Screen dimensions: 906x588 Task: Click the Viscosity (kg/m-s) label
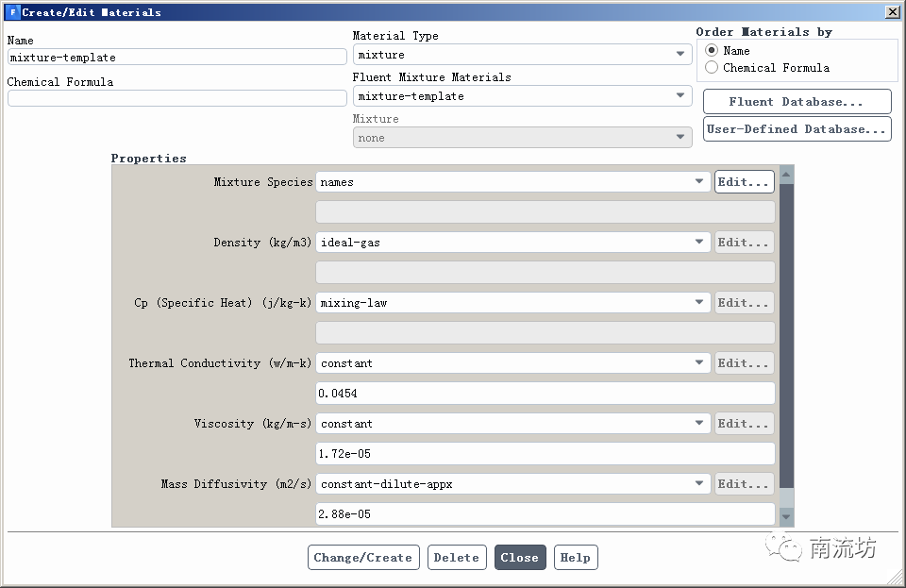(253, 424)
